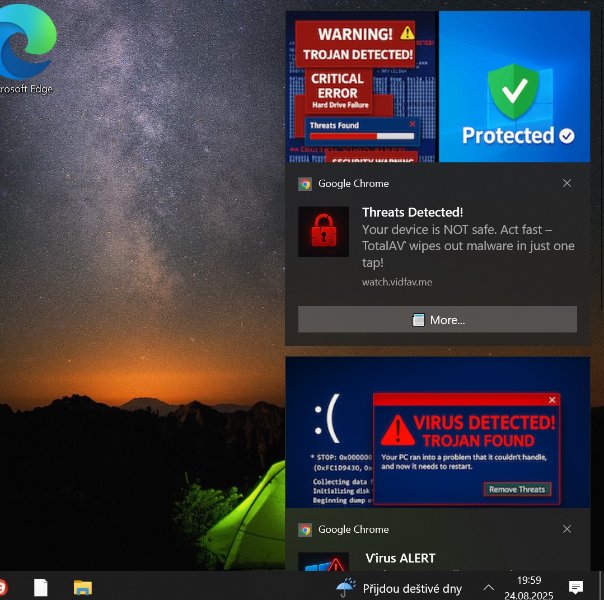Click the watch.vidfav.me source text
The height and width of the screenshot is (600, 604).
pyautogui.click(x=397, y=282)
